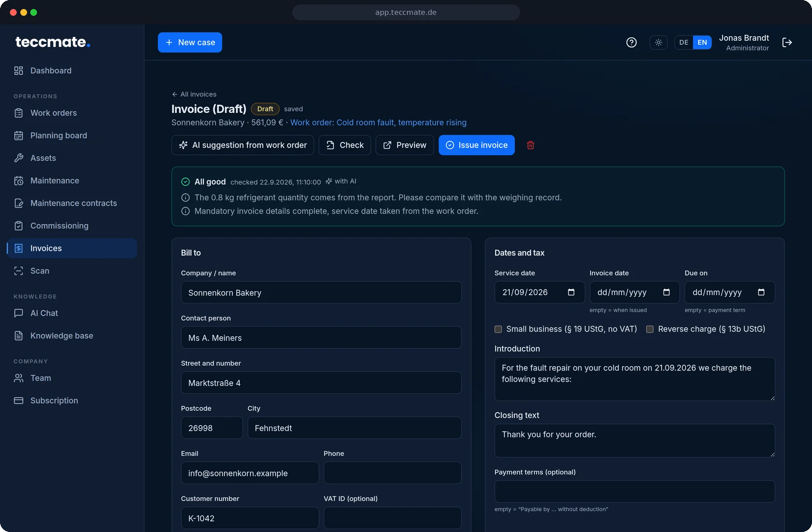812x532 pixels.
Task: Click the Issue invoice button
Action: click(x=477, y=145)
